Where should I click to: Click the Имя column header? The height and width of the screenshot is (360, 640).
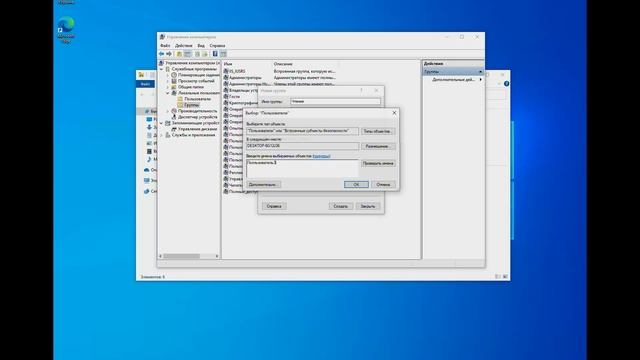pos(228,64)
